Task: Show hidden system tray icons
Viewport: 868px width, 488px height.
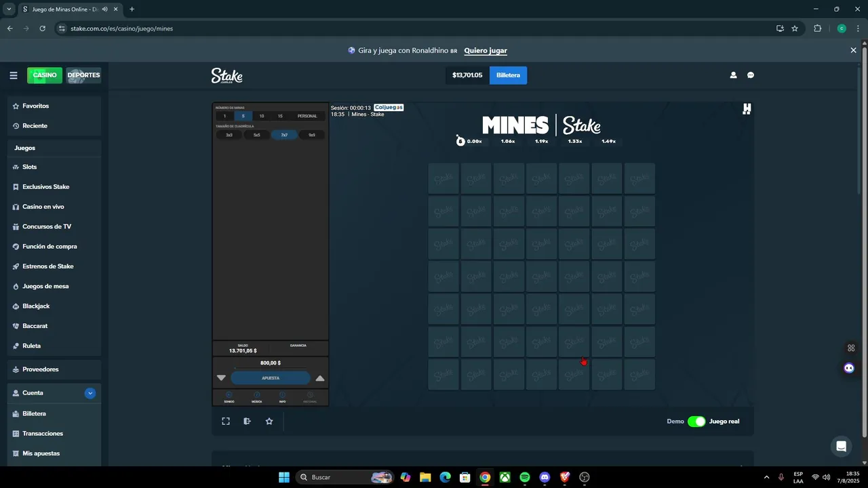Action: tap(766, 477)
